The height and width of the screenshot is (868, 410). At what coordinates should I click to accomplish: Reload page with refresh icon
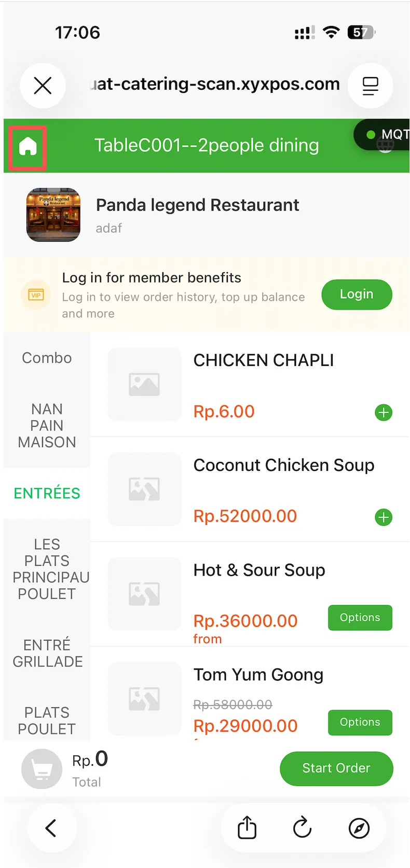(302, 828)
